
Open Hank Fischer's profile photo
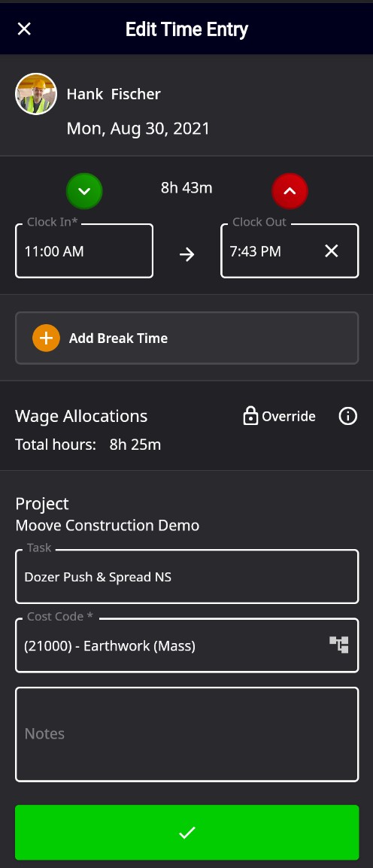point(36,94)
